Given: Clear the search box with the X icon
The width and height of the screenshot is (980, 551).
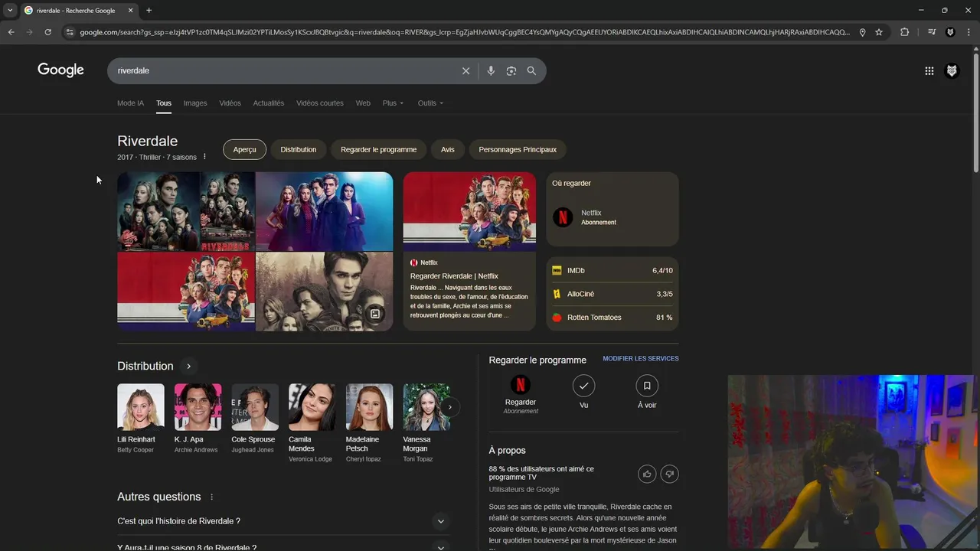Looking at the screenshot, I should 465,70.
